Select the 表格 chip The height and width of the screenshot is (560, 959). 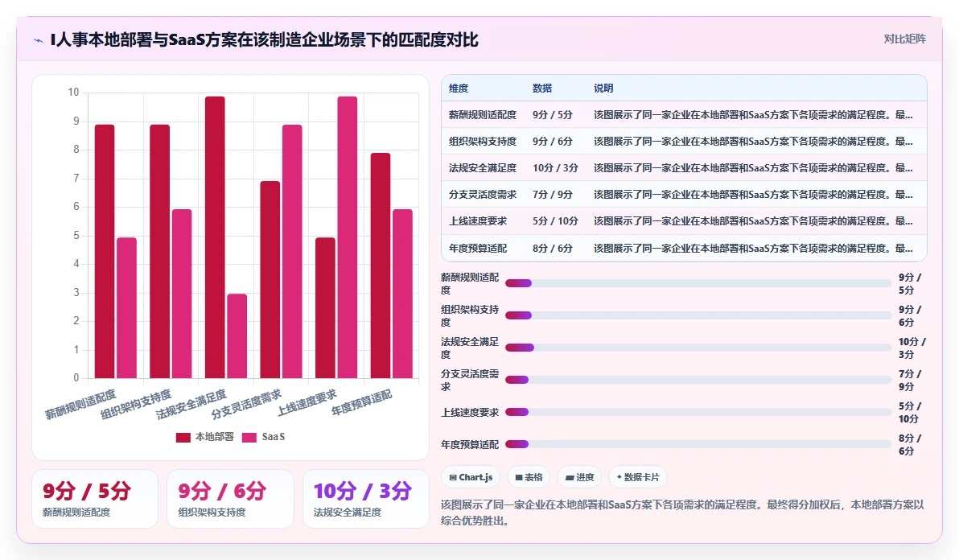(x=529, y=477)
